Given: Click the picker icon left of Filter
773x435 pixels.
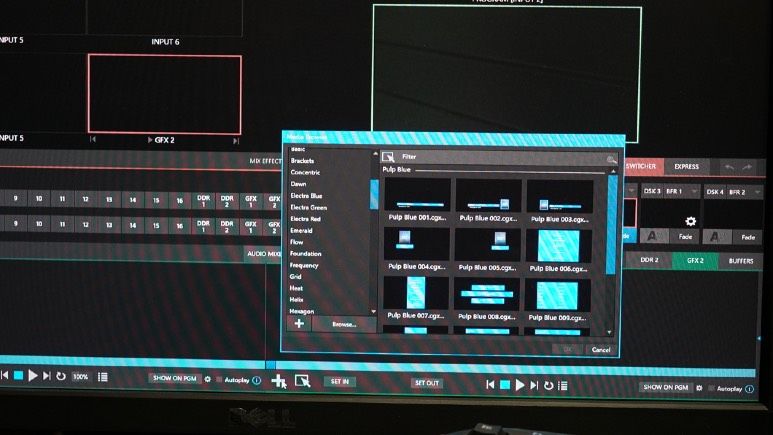Looking at the screenshot, I should [388, 156].
